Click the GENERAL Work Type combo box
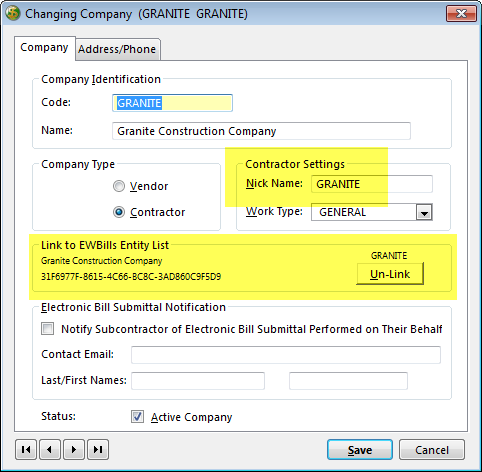This screenshot has height=472, width=482. click(x=372, y=212)
